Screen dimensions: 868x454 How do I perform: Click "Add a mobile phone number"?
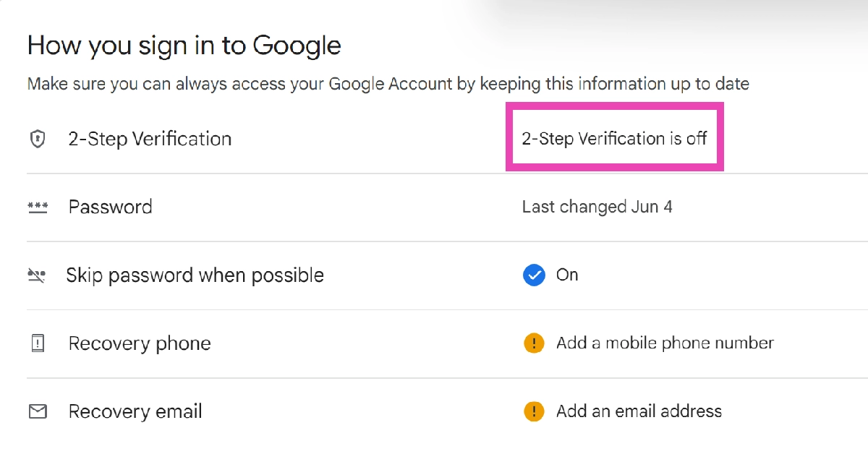(665, 343)
